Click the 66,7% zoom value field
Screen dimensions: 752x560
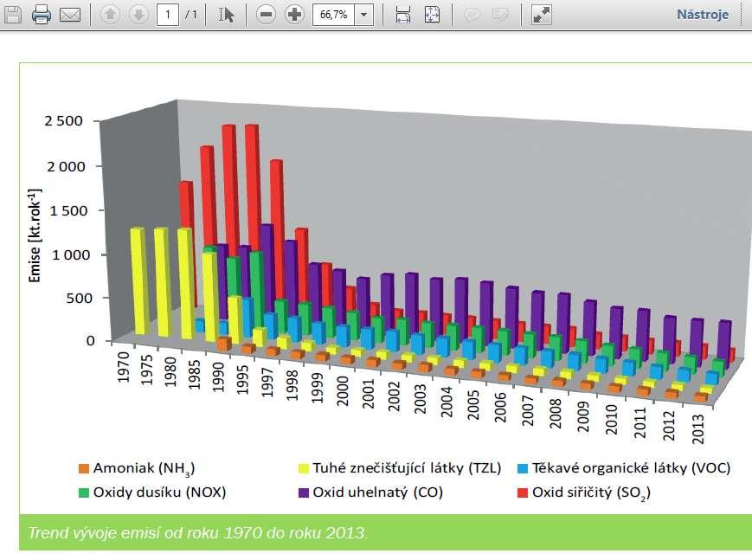(x=334, y=15)
